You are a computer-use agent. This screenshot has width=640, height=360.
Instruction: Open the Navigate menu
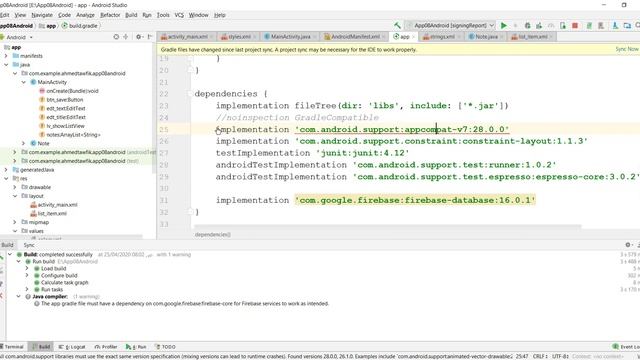pos(42,15)
